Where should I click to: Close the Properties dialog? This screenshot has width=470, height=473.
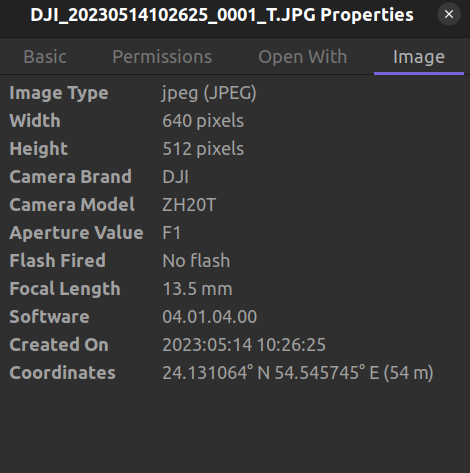click(449, 14)
